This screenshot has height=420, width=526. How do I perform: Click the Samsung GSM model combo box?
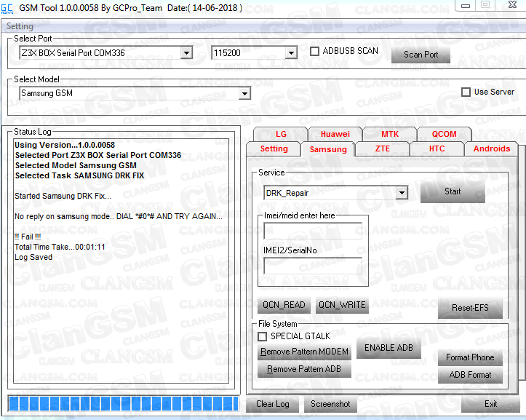(x=135, y=93)
